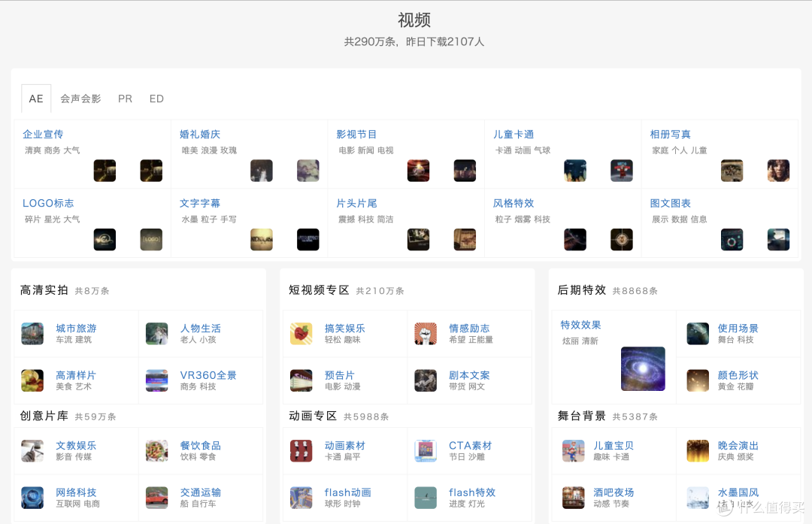Screen dimensions: 812x524
Task: Switch to the ED tab
Action: [x=156, y=98]
